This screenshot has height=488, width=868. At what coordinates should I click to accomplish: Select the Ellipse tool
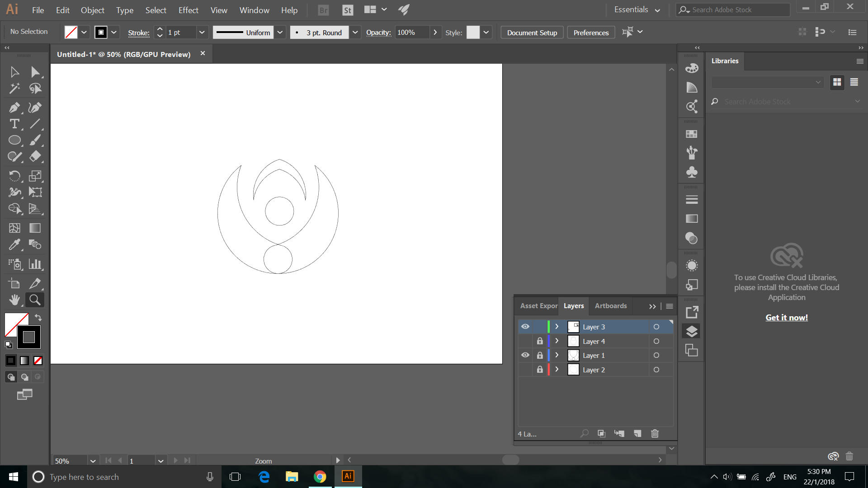coord(15,140)
